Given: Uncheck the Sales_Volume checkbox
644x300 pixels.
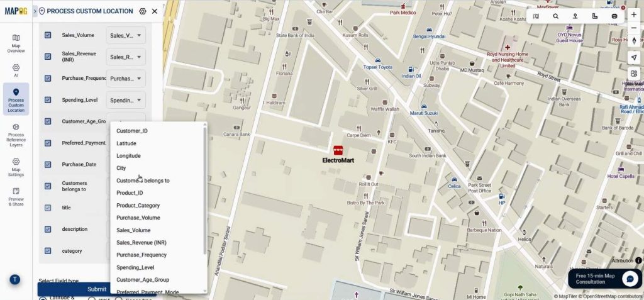Looking at the screenshot, I should coord(48,35).
